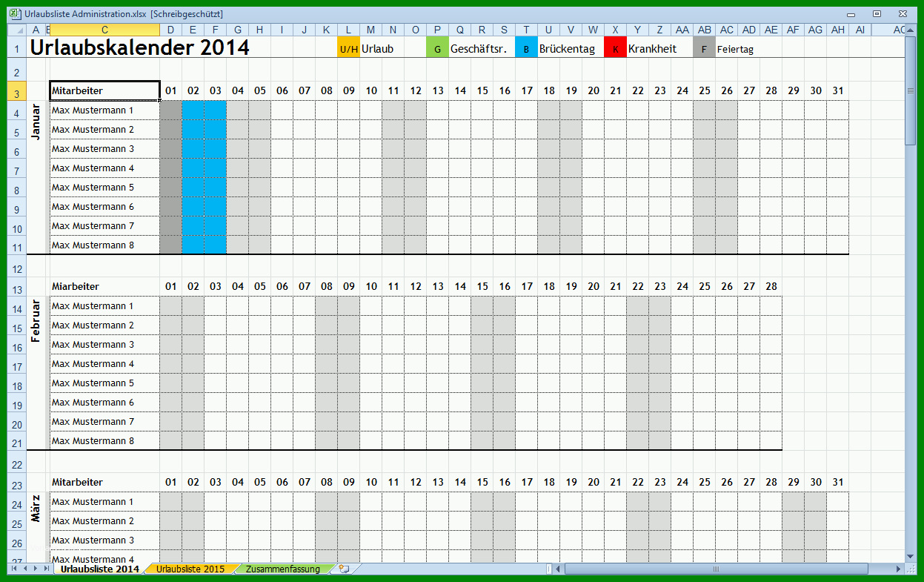Screen dimensions: 924x582
Task: Click the horizontal scrollbar thumb
Action: point(715,569)
